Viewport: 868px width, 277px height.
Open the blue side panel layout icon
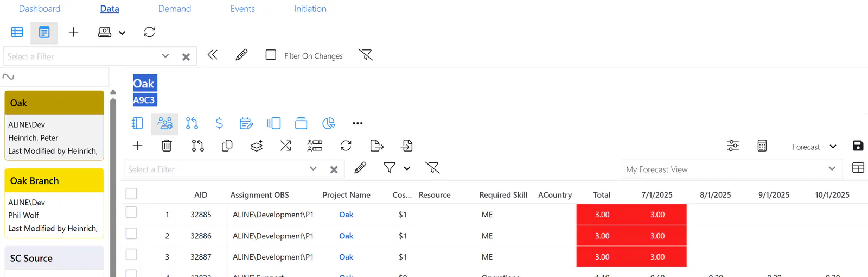273,123
